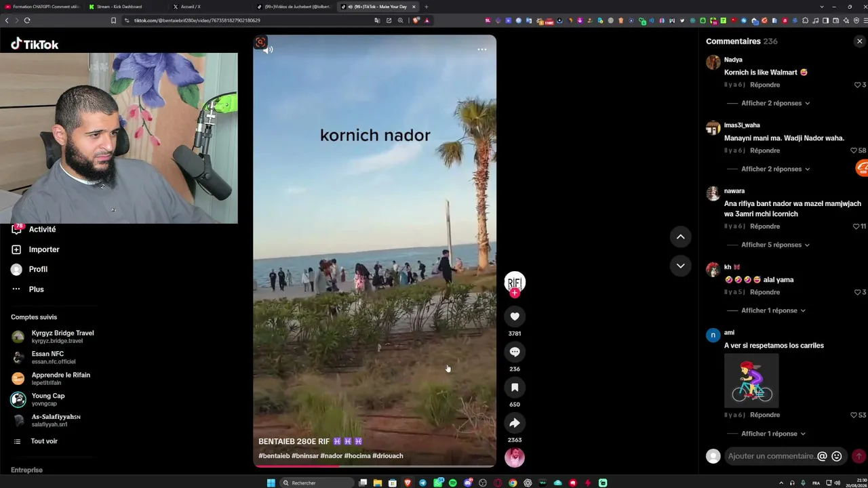This screenshot has height=488, width=868.
Task: Open the emoji picker in comment box
Action: pos(837,456)
